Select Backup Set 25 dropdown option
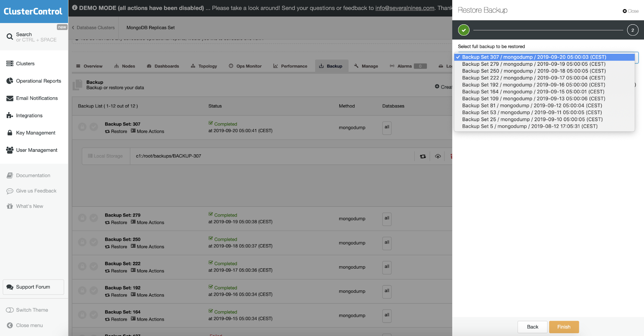 pos(544,120)
